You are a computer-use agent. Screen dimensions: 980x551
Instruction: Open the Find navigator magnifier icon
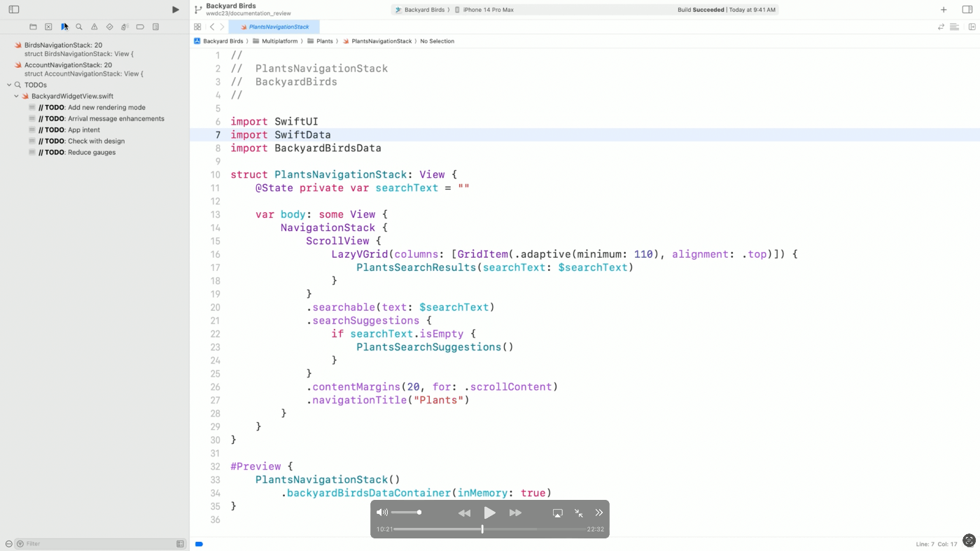click(x=79, y=27)
